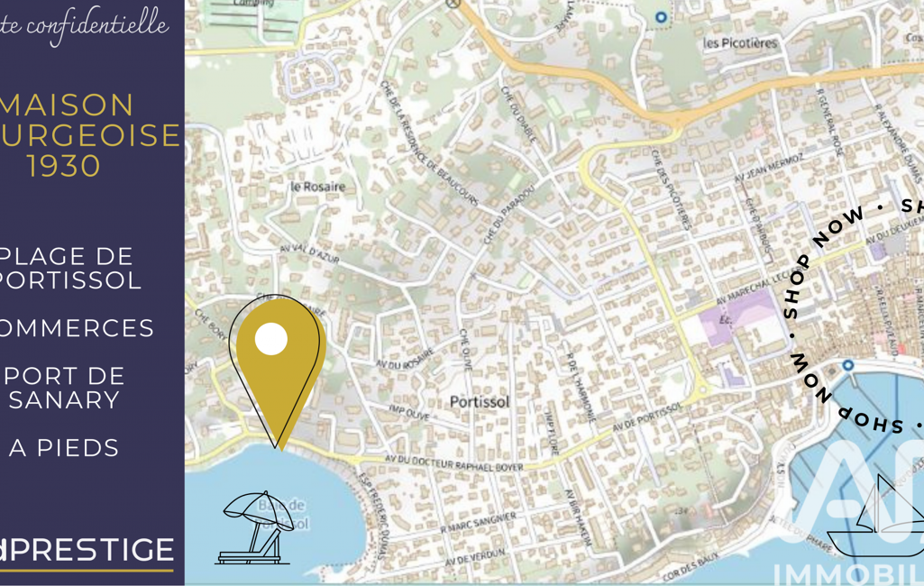Click the Portissol district label on map

tap(480, 402)
